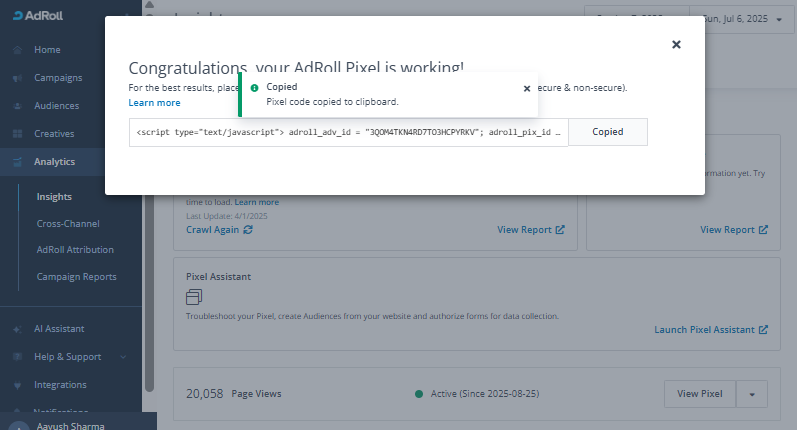Expand the Help & Support menu
Viewport: 797px width, 430px height.
click(x=70, y=357)
